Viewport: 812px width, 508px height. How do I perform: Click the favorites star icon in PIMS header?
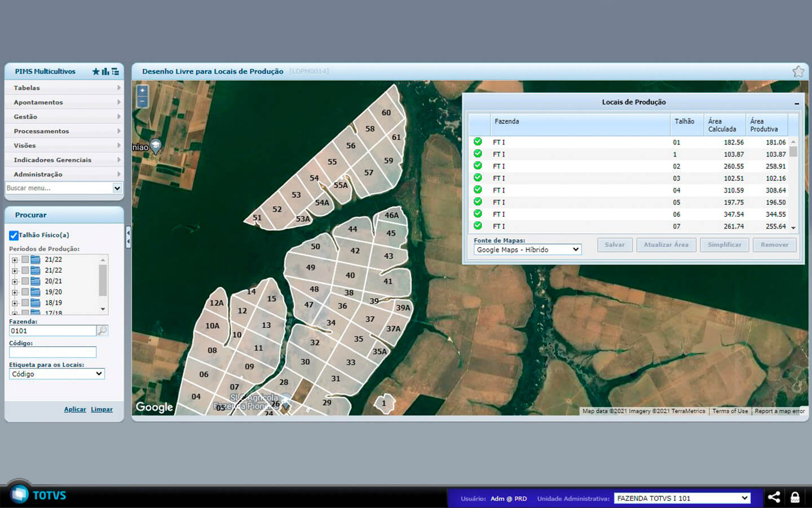coord(96,72)
